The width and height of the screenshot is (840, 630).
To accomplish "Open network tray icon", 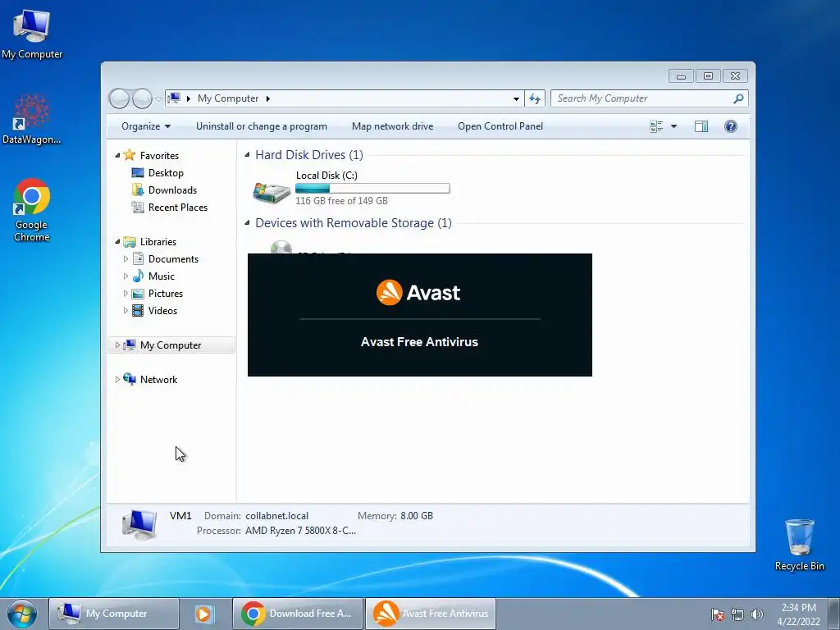I will coord(737,614).
